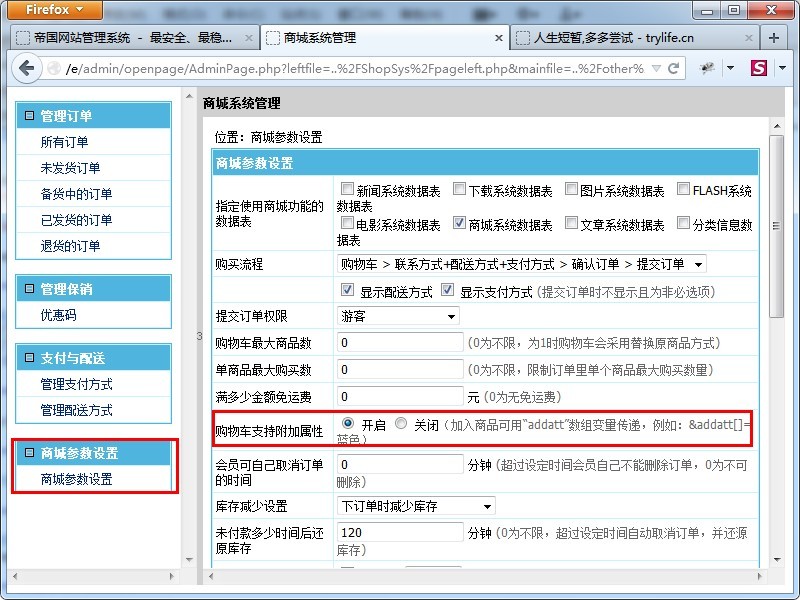800x600 pixels.
Task: Close the 帝国网站管理系统 tab
Action: click(x=248, y=38)
